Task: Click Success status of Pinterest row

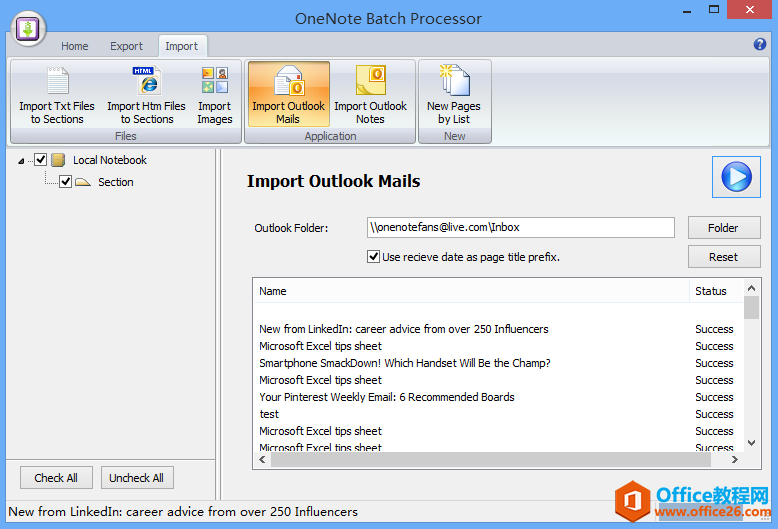Action: [714, 397]
